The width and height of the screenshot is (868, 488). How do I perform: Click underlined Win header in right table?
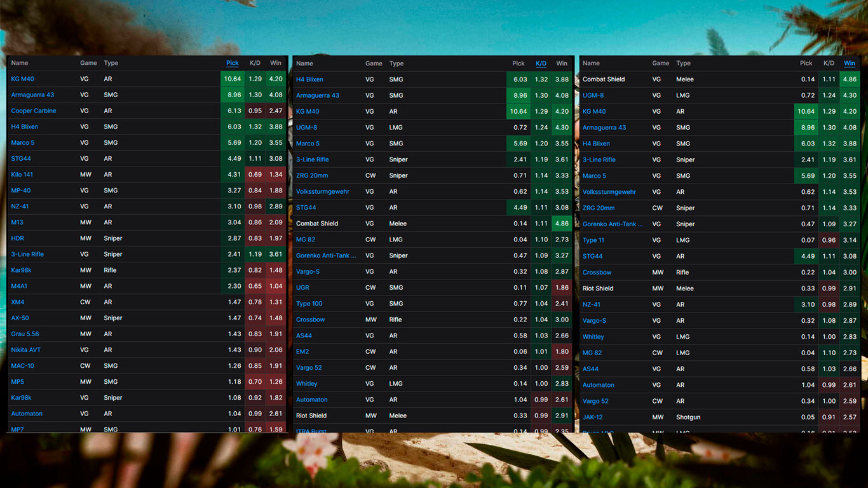[x=849, y=64]
